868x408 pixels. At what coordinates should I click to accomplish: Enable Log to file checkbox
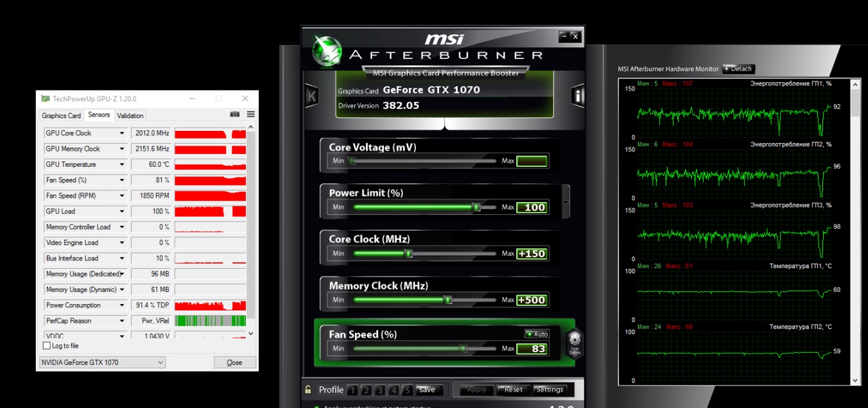(x=46, y=346)
